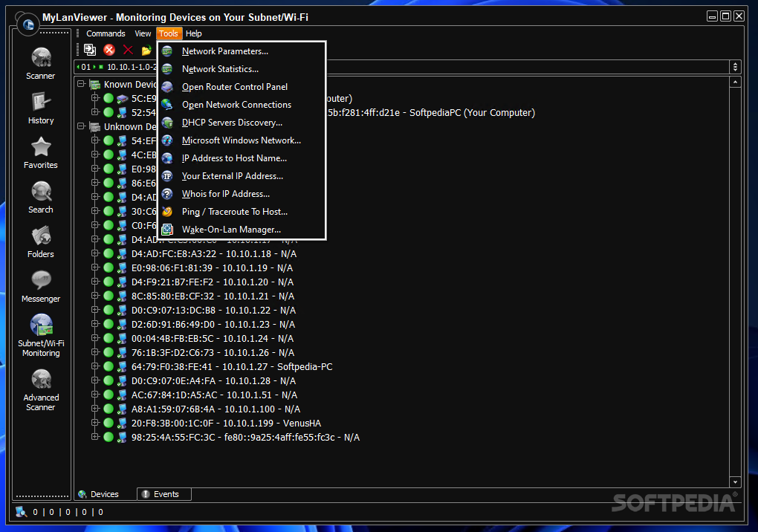Screen dimensions: 758x532
Task: Click the red X delete toolbar icon
Action: 128,50
